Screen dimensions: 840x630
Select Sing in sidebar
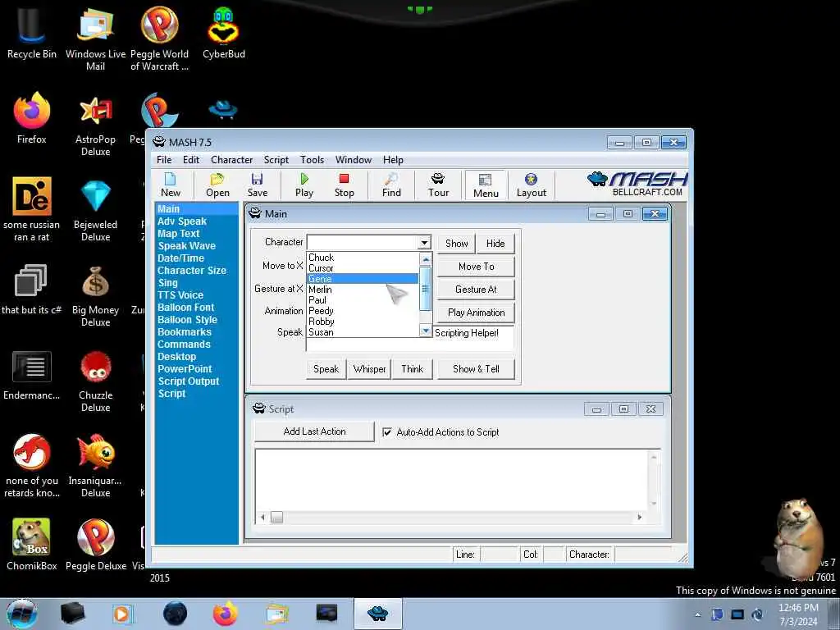click(x=167, y=283)
